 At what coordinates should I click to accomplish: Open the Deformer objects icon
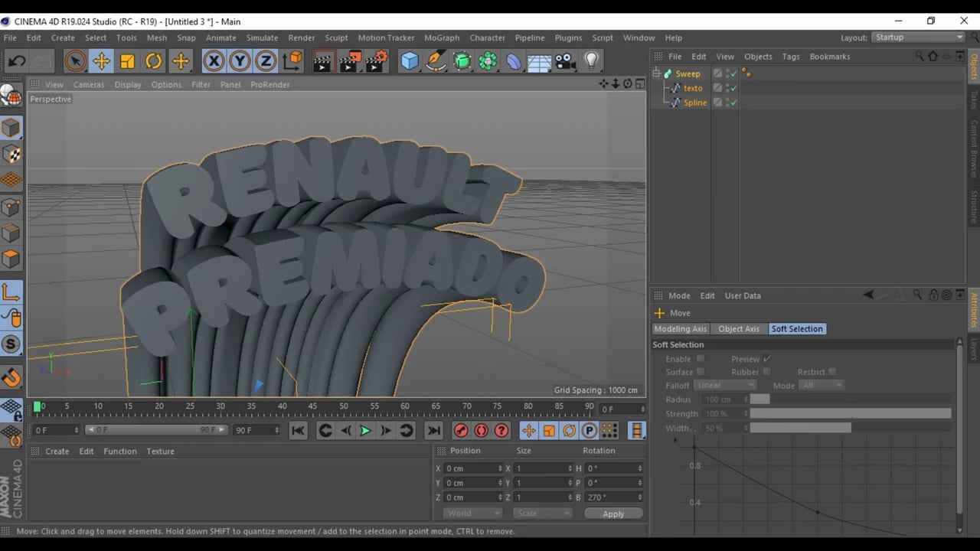tap(513, 61)
